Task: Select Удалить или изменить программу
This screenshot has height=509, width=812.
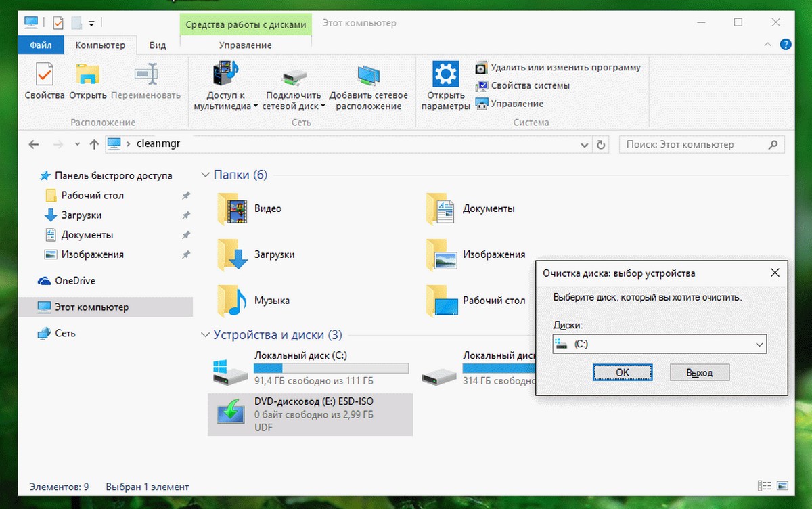Action: 558,68
